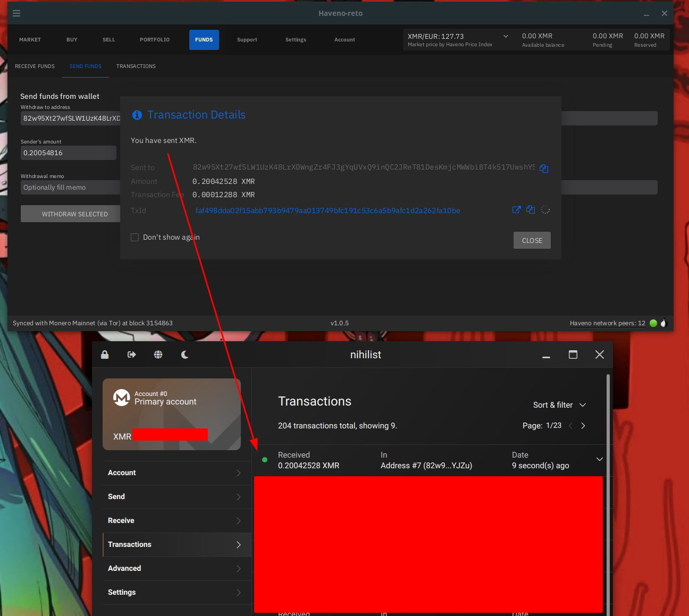This screenshot has height=616, width=689.
Task: Open the language globe icon in Monero wallet
Action: pyautogui.click(x=158, y=355)
